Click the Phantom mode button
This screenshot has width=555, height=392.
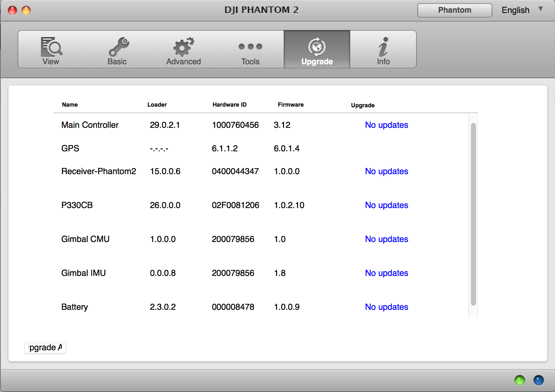pyautogui.click(x=455, y=10)
